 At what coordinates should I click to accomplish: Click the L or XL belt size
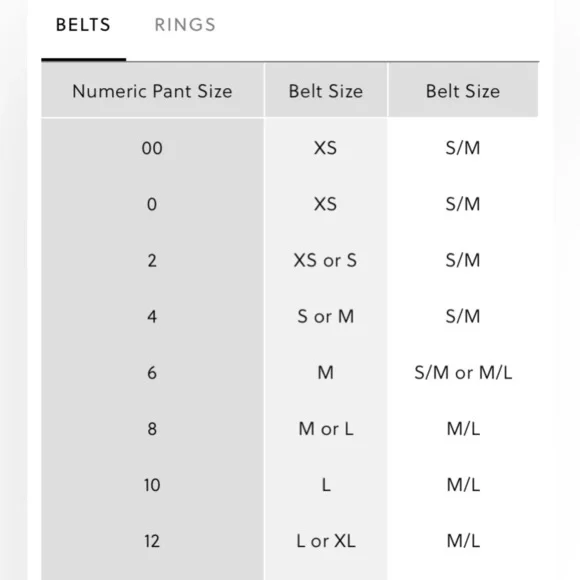click(326, 541)
